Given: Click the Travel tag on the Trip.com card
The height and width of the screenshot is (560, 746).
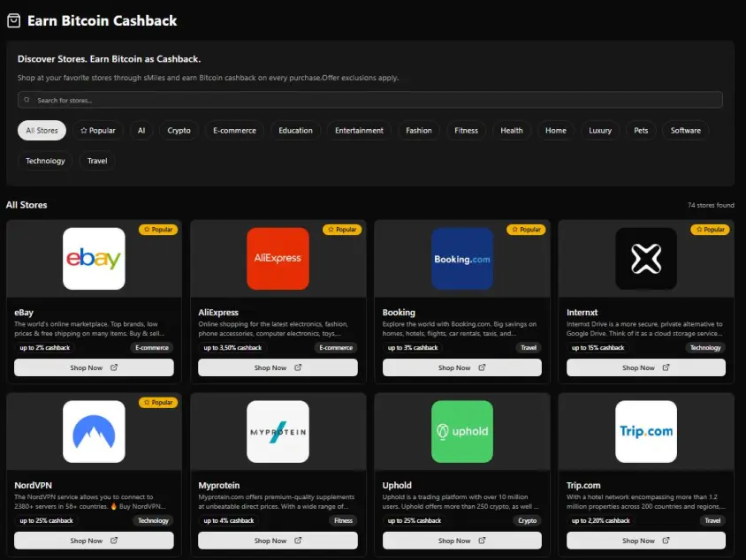Looking at the screenshot, I should point(712,520).
